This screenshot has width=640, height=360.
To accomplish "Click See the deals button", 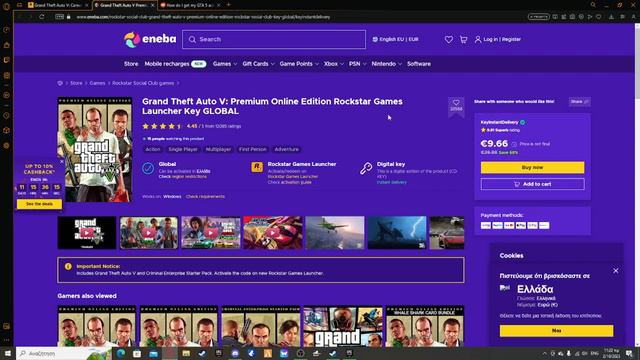I will click(x=39, y=204).
